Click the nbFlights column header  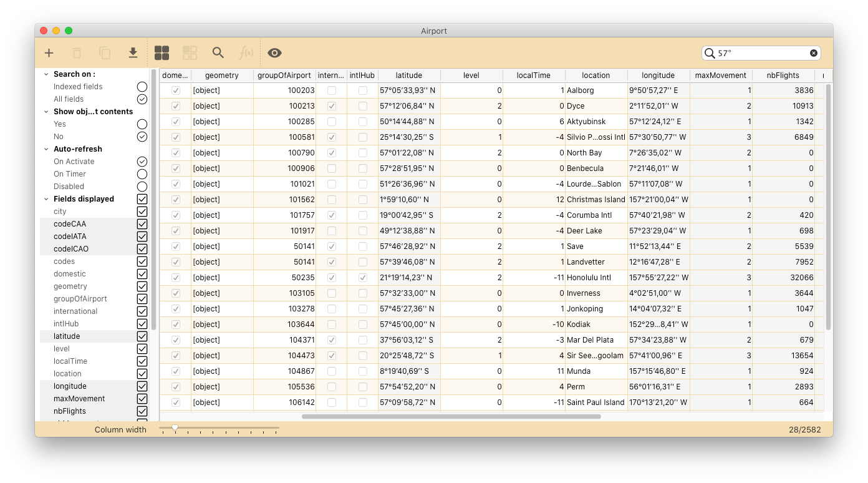tap(783, 76)
